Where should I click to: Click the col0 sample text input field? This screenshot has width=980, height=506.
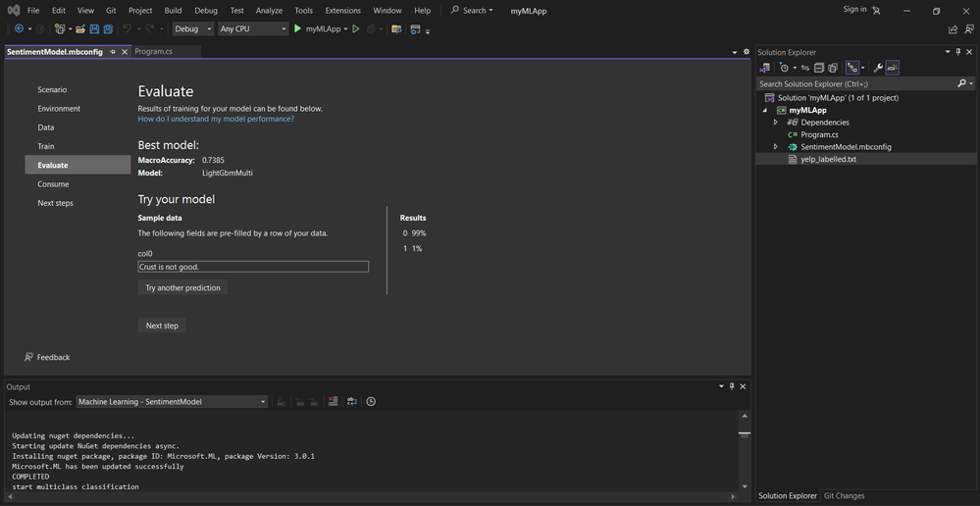tap(253, 267)
